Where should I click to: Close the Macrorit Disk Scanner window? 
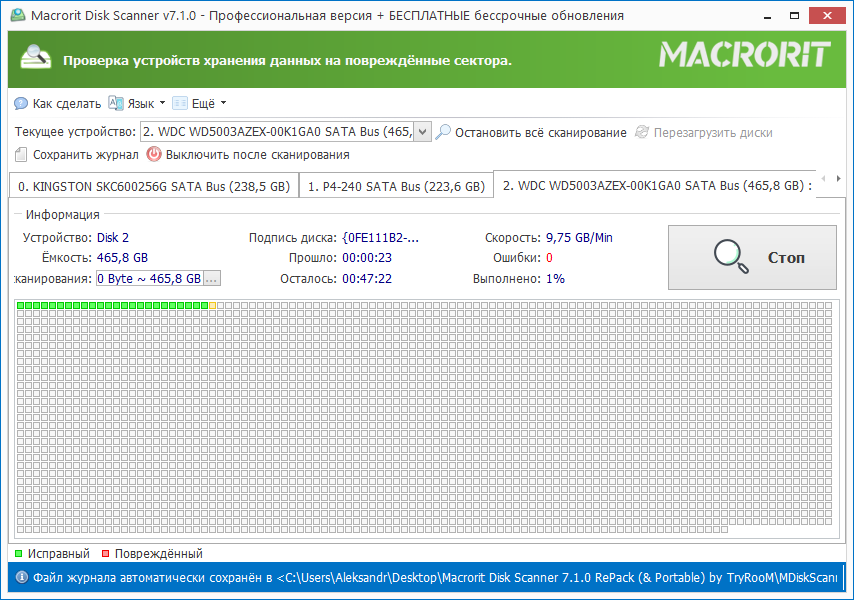[827, 16]
